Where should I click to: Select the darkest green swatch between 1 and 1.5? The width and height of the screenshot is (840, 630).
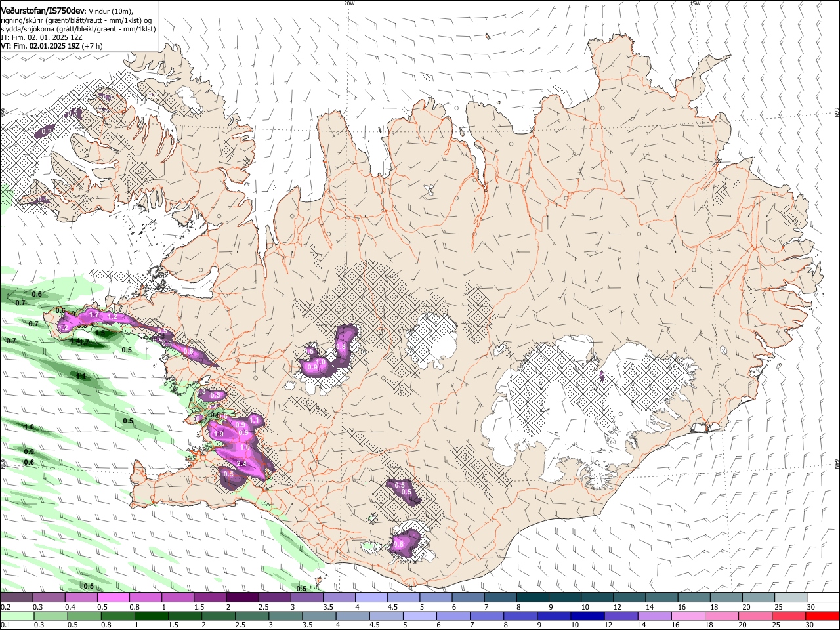coord(152,616)
